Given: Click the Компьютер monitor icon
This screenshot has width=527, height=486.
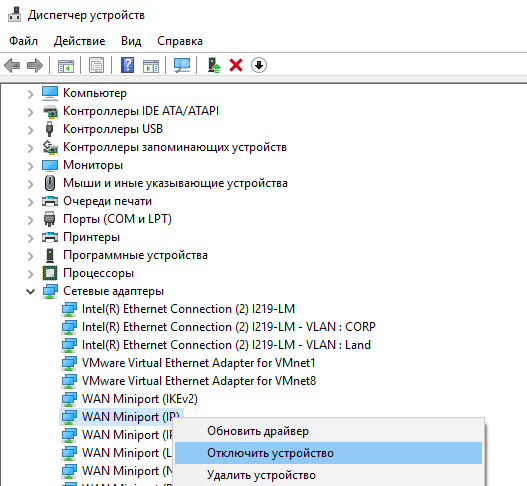Looking at the screenshot, I should tap(50, 93).
